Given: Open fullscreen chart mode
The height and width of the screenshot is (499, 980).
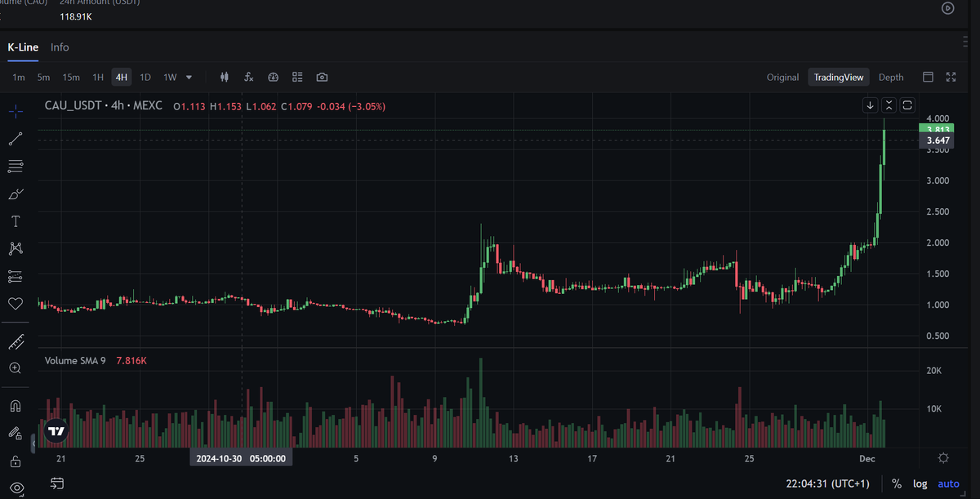Looking at the screenshot, I should (x=951, y=77).
